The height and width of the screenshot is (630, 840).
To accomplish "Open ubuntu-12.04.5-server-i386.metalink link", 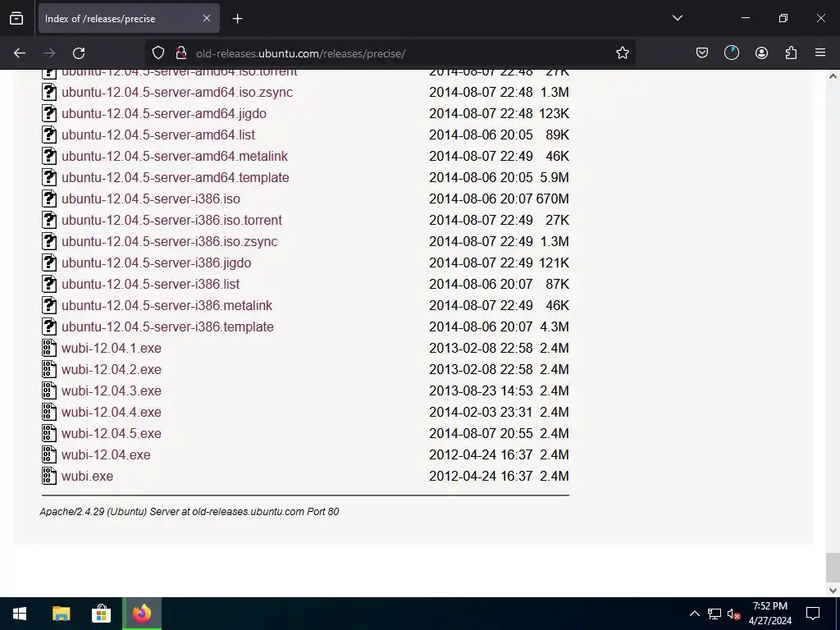I will [167, 305].
